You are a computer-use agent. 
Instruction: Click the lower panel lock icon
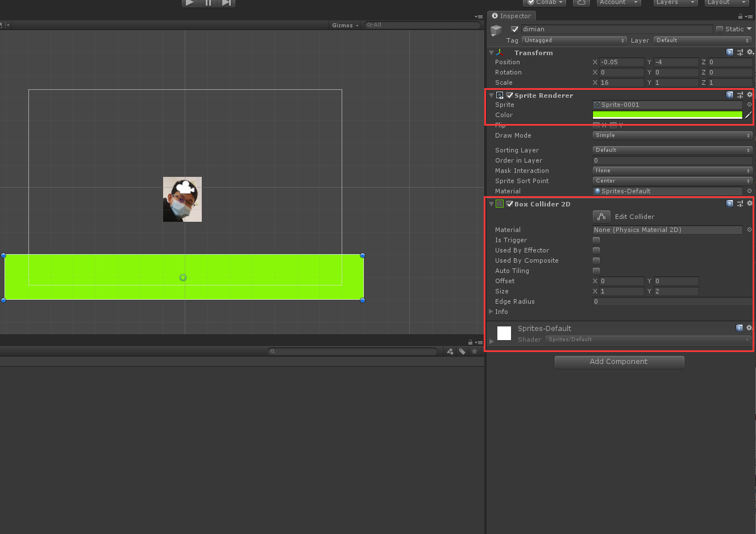pos(470,342)
